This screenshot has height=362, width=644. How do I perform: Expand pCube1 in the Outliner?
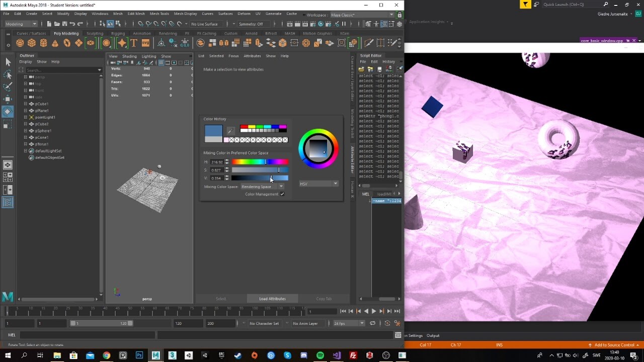click(x=25, y=104)
